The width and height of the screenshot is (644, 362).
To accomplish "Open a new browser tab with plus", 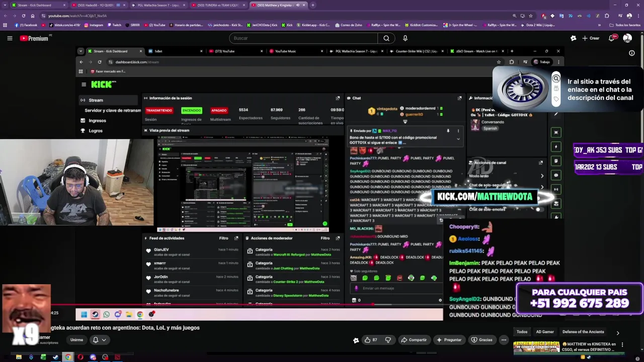I will coord(312,5).
